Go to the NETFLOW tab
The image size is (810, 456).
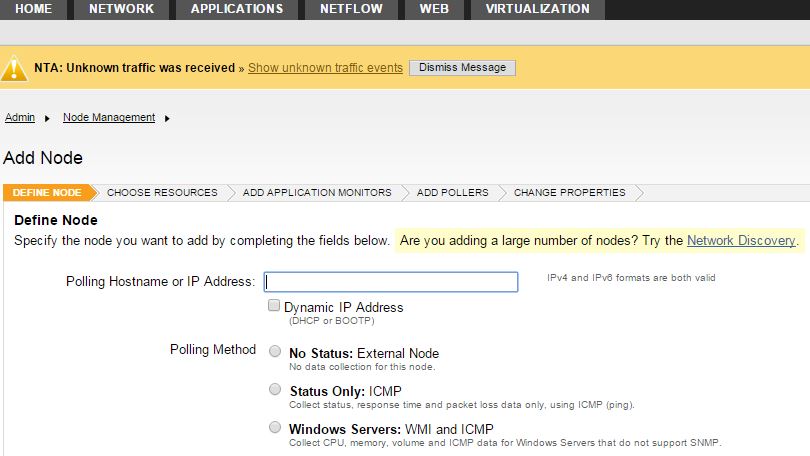(x=351, y=9)
